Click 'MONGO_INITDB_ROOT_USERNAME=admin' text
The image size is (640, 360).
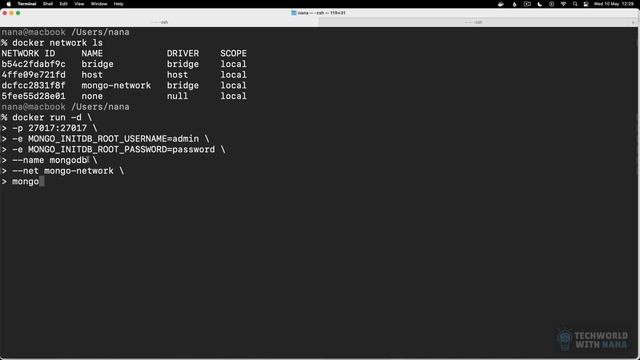pyautogui.click(x=113, y=139)
